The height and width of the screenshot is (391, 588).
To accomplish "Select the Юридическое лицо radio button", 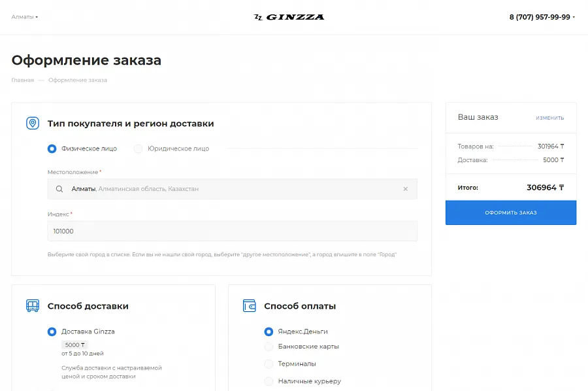I will click(139, 148).
